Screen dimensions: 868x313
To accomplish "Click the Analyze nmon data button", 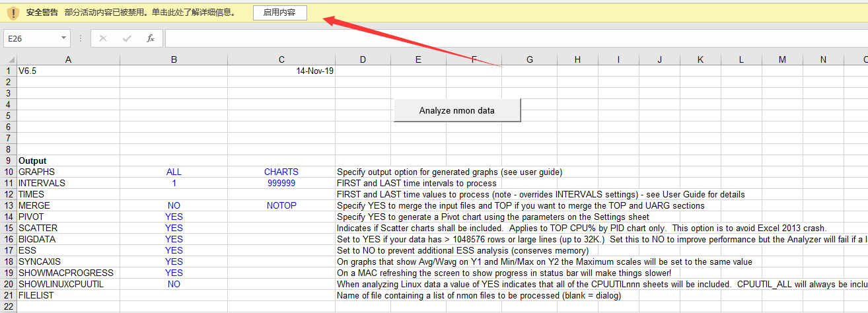I will 457,110.
